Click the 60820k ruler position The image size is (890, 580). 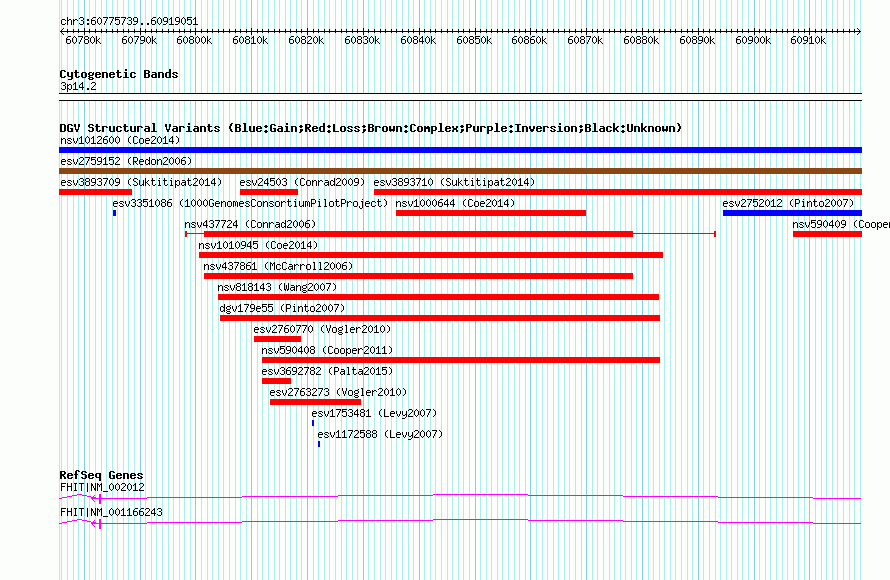(307, 40)
